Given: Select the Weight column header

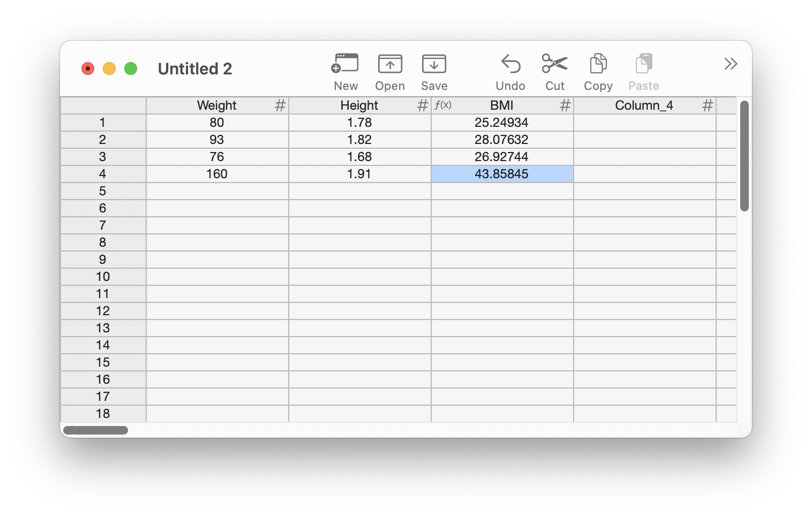Looking at the screenshot, I should (216, 105).
